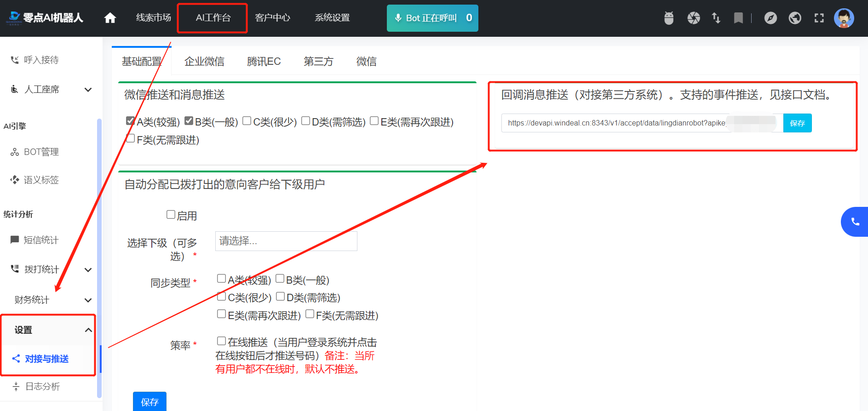Image resolution: width=868 pixels, height=411 pixels.
Task: Check the 启用 checkbox for auto-assignment
Action: pyautogui.click(x=171, y=215)
